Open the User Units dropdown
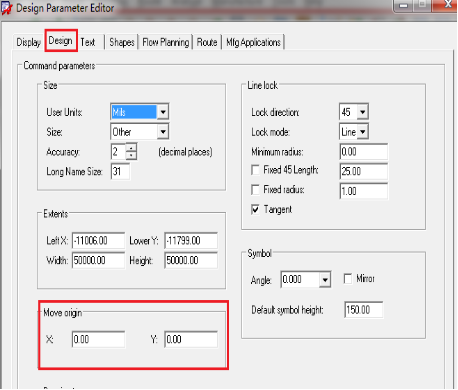The width and height of the screenshot is (458, 390). tap(163, 112)
